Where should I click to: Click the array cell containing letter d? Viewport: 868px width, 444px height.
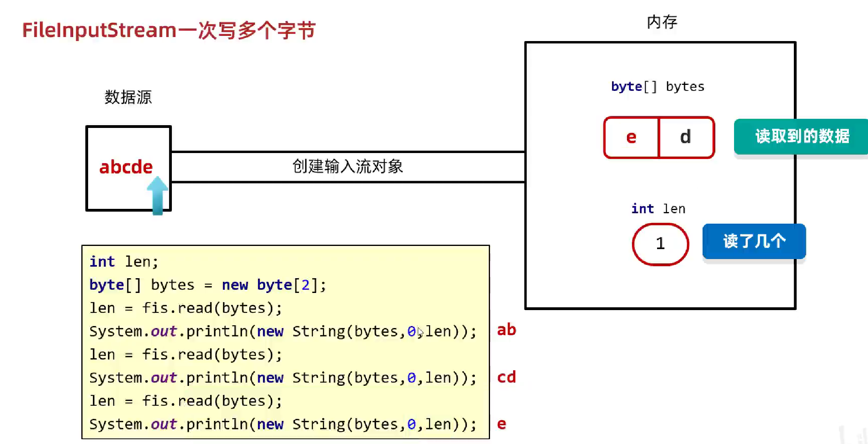point(686,138)
